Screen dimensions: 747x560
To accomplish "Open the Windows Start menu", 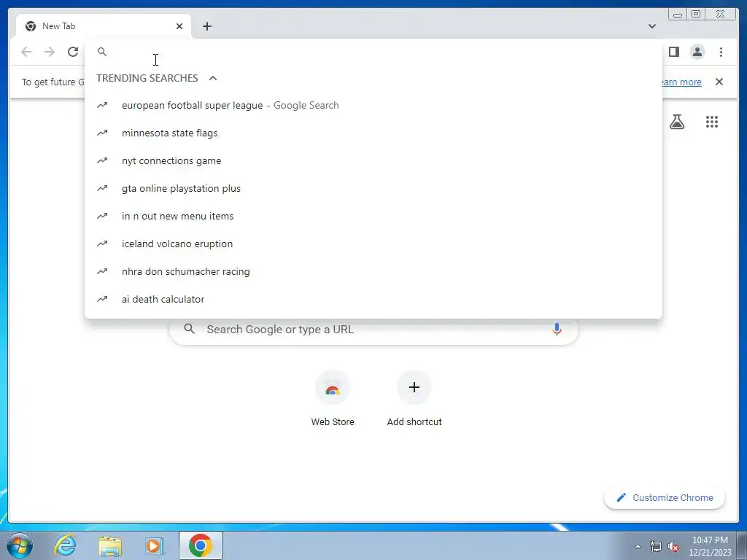I will 20,545.
